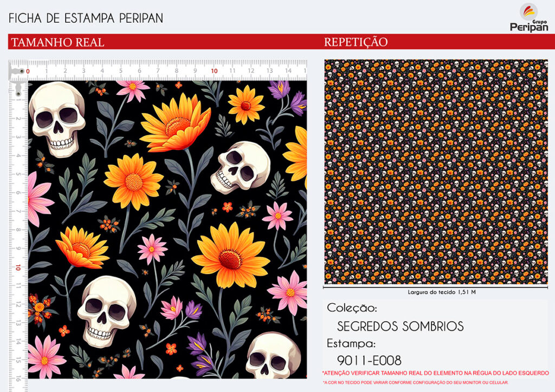Image resolution: width=555 pixels, height=392 pixels.
Task: Click the TAMANHO REAL header
Action: 57,42
